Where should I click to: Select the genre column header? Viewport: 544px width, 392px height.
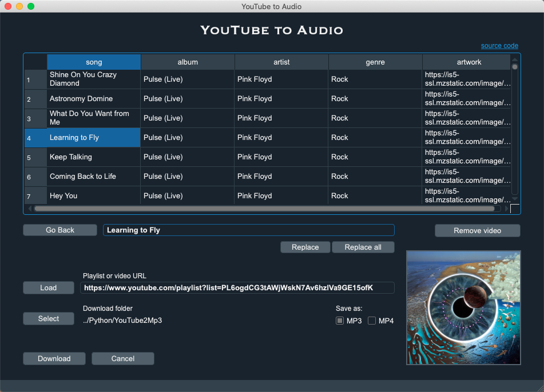coord(375,62)
